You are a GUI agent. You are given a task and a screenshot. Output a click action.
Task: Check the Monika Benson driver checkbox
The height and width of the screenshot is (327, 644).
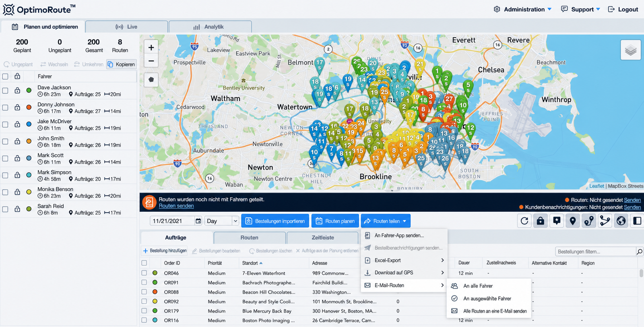pos(5,192)
